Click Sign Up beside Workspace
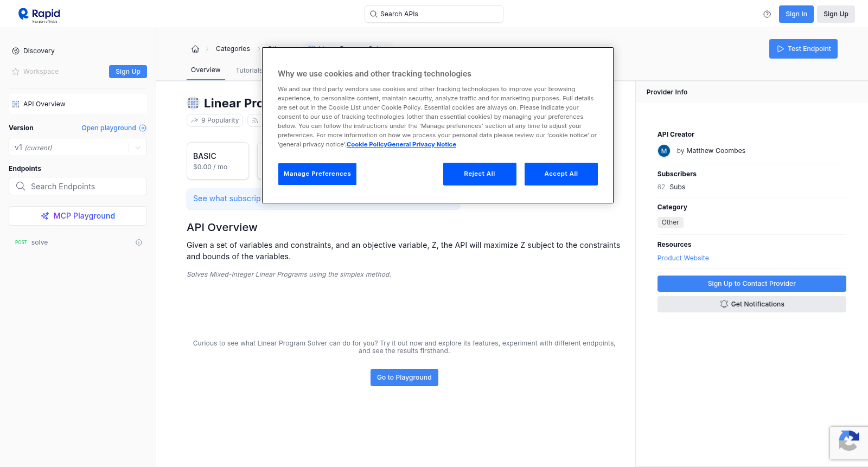The image size is (868, 467). coord(128,72)
